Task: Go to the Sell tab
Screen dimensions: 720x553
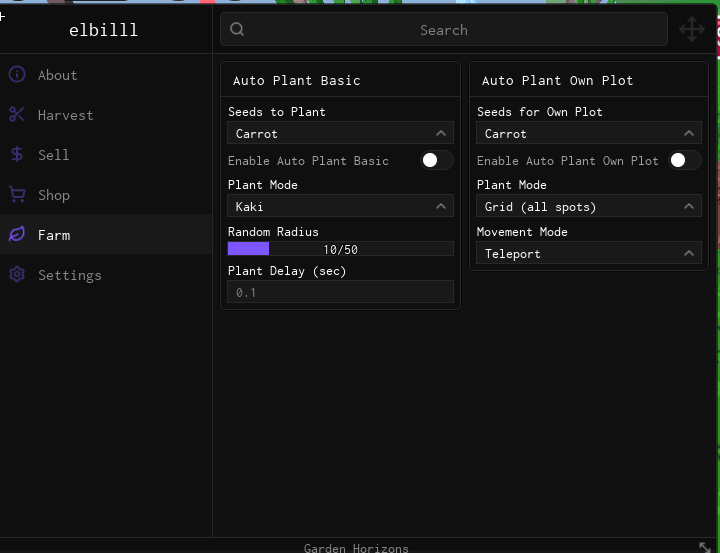Action: pos(106,154)
